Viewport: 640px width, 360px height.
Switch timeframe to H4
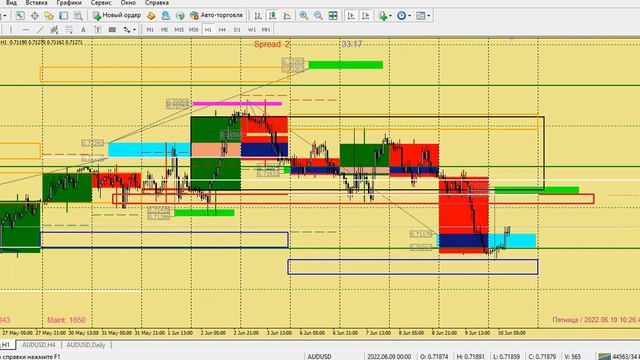click(222, 29)
